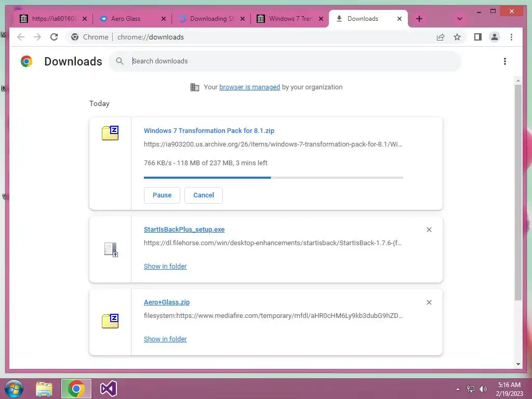This screenshot has width=532, height=399.
Task: Click the download progress bar
Action: click(273, 178)
